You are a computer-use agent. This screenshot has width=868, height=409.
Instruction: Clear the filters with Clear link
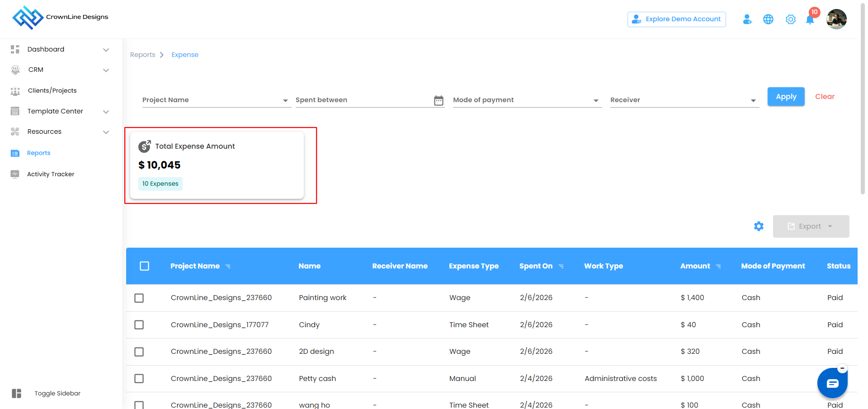tap(825, 97)
